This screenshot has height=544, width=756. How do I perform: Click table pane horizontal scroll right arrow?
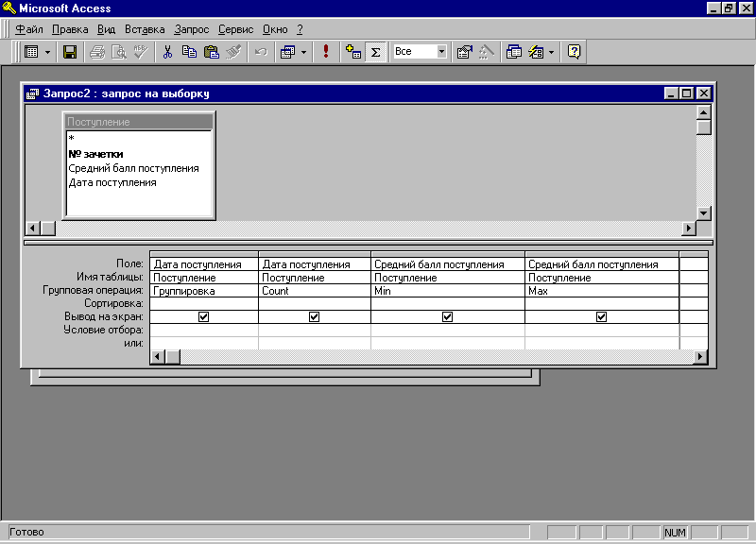point(689,228)
